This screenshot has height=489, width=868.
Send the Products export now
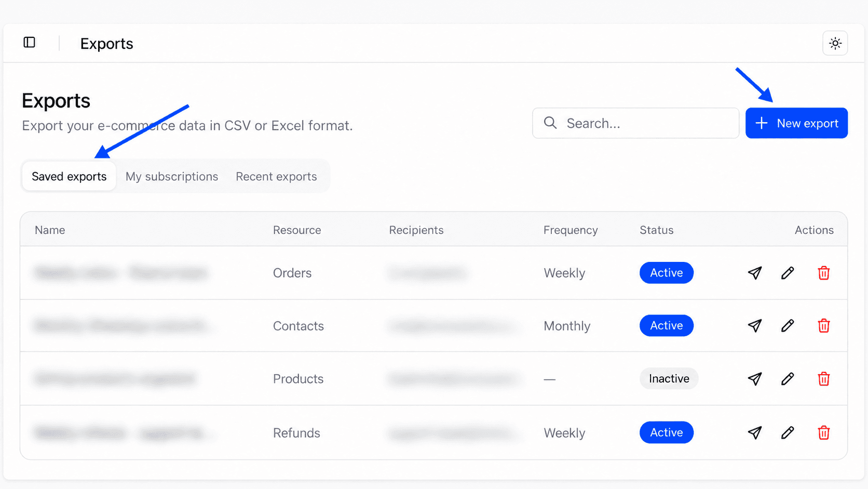755,379
